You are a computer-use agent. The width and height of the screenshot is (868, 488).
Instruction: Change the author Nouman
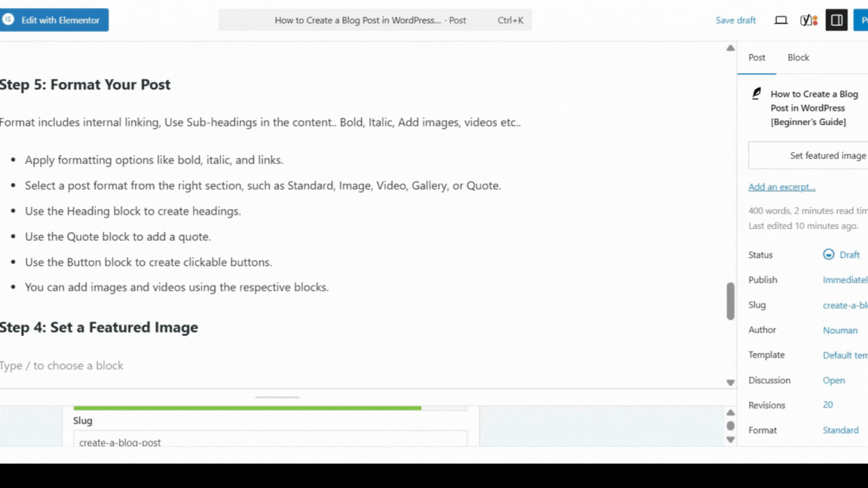click(x=840, y=331)
